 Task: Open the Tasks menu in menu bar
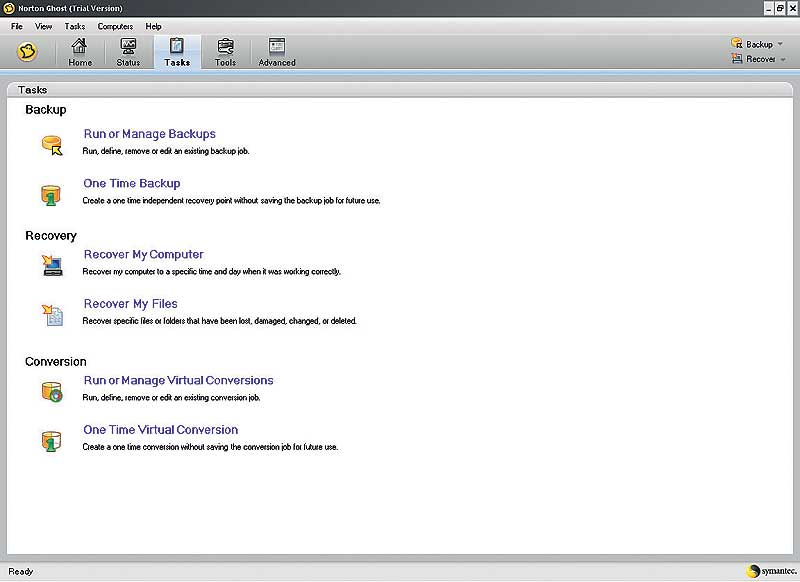[x=74, y=26]
